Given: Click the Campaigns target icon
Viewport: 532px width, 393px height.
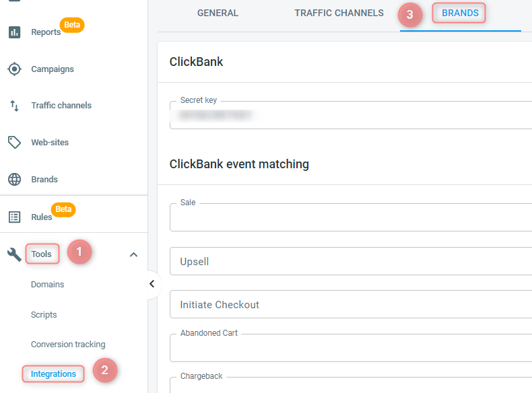Looking at the screenshot, I should (x=14, y=69).
